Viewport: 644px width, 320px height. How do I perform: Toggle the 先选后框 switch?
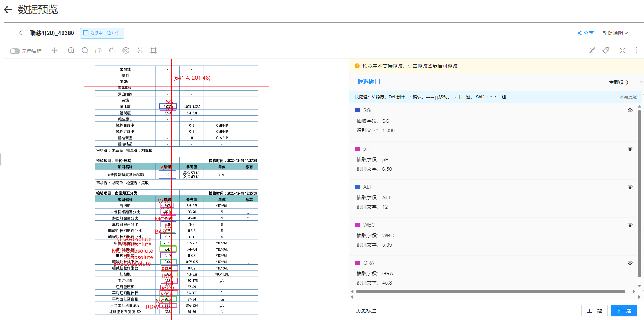point(15,51)
